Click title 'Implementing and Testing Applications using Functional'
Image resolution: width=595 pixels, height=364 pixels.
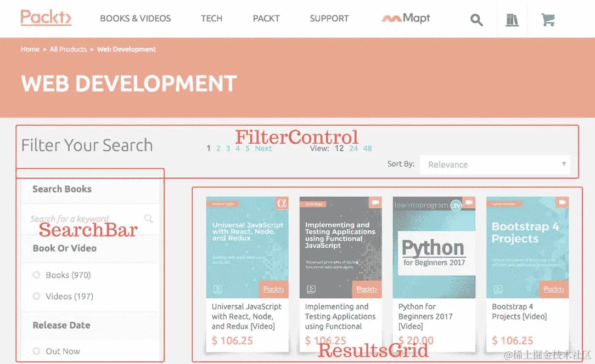[340, 316]
